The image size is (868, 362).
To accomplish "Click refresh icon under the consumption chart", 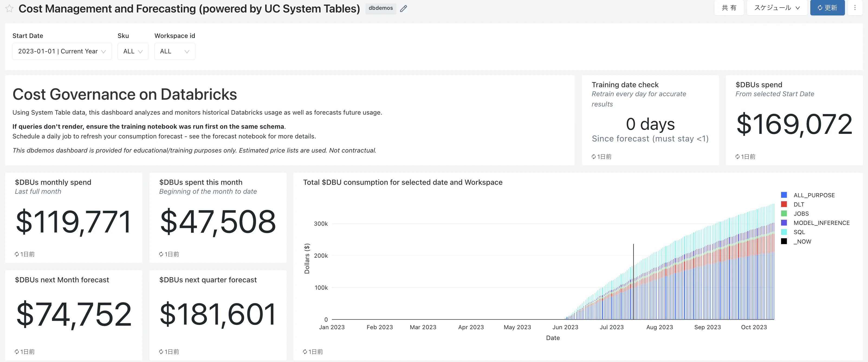I will [305, 352].
